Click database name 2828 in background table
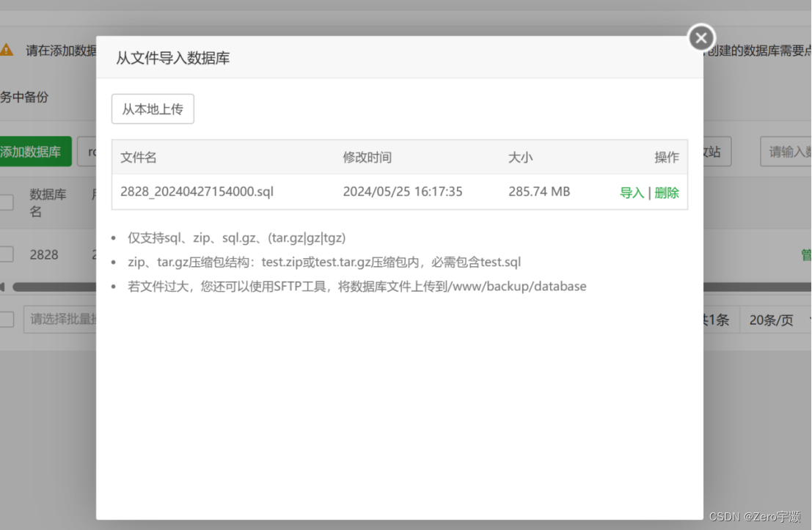 pos(44,254)
